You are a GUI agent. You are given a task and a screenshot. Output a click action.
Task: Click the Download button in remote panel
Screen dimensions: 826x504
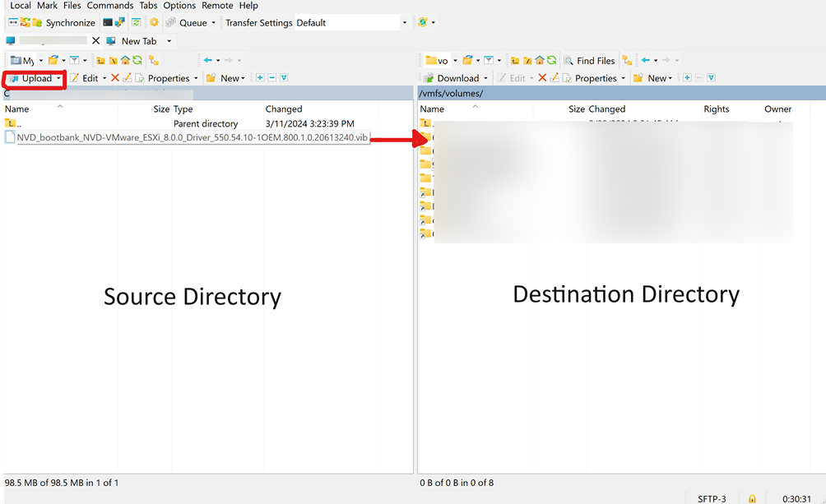point(453,79)
